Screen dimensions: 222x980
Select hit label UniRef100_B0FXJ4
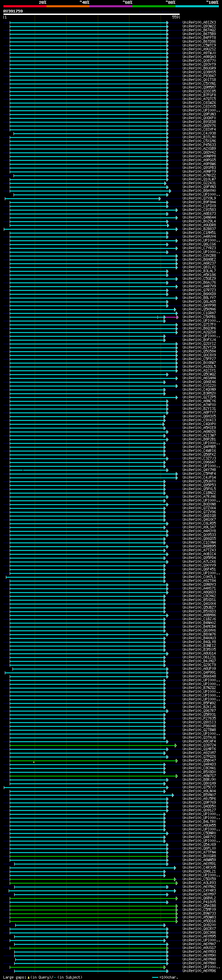pos(199,340)
